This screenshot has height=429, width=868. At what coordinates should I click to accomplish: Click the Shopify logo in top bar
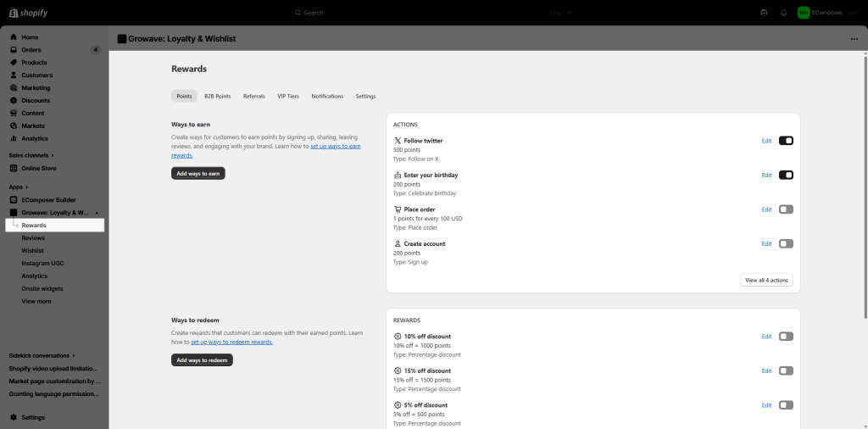pos(29,13)
